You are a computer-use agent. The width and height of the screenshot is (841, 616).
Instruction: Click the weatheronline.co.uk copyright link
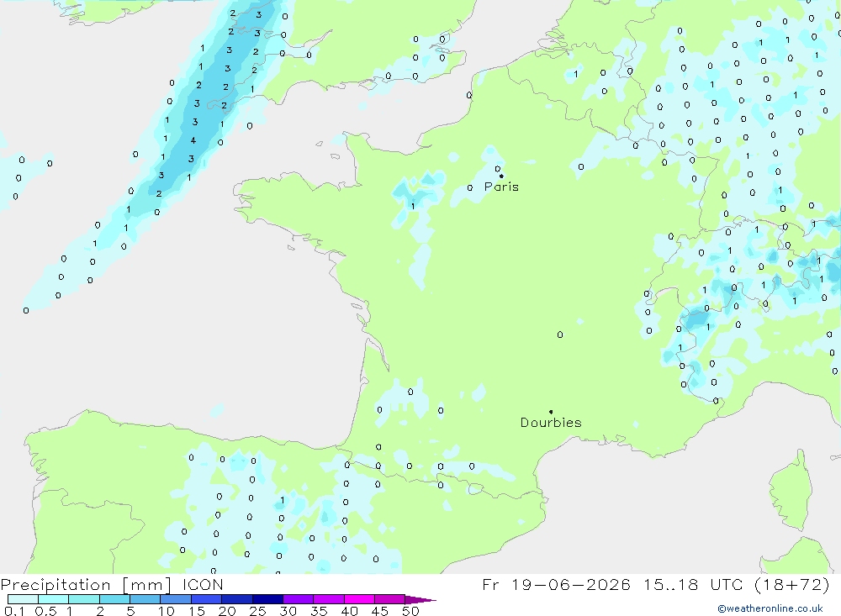pyautogui.click(x=770, y=608)
